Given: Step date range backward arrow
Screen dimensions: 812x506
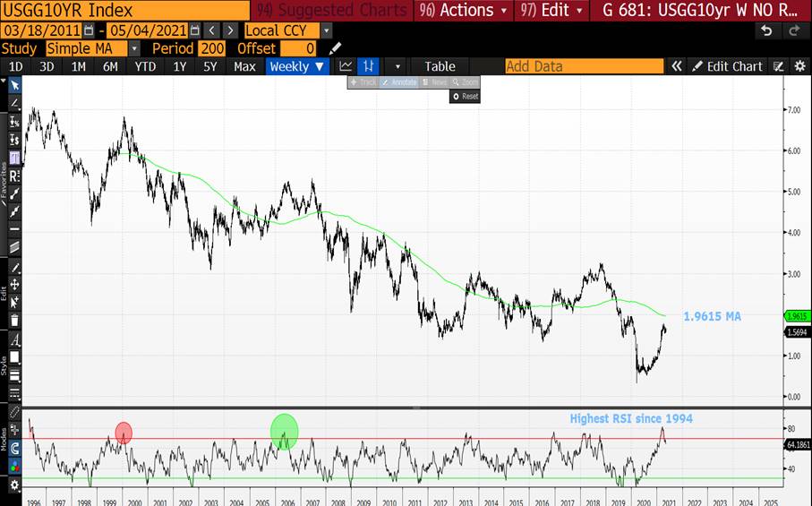Looking at the screenshot, I should pos(211,30).
